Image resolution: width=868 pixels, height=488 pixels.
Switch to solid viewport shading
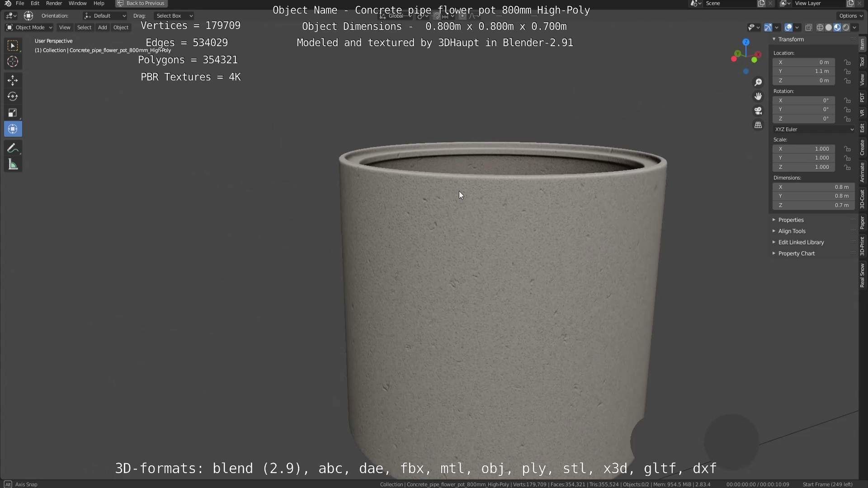(x=828, y=28)
